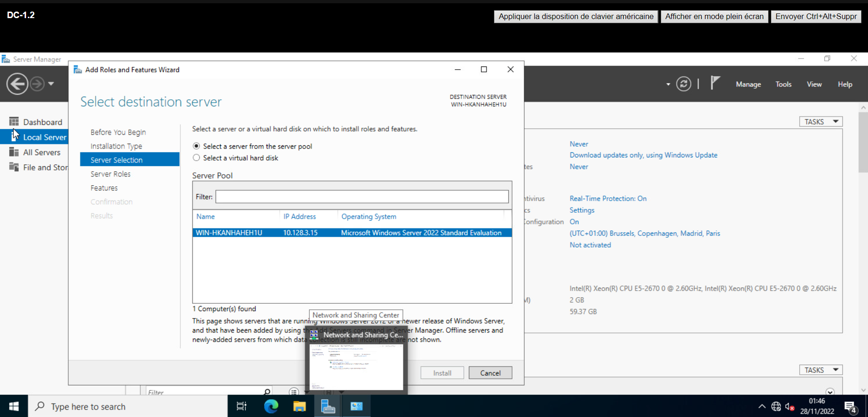Click the Install button in the wizard
The width and height of the screenshot is (868, 417).
tap(442, 373)
